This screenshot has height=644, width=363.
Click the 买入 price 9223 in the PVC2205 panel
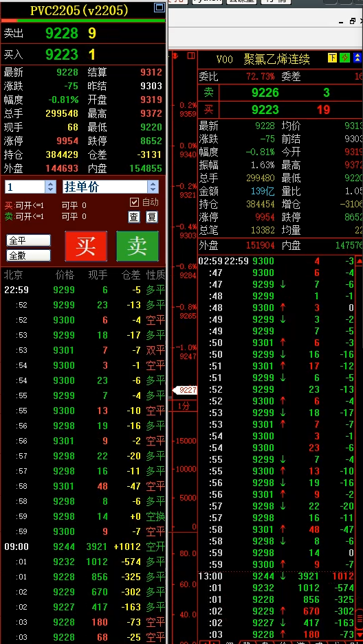click(62, 54)
